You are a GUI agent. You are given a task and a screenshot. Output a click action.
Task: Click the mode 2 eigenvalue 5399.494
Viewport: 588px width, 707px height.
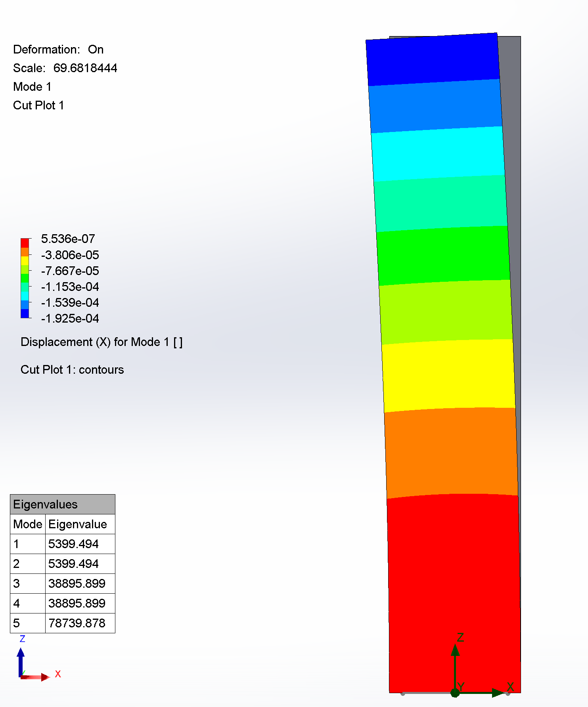(80, 564)
